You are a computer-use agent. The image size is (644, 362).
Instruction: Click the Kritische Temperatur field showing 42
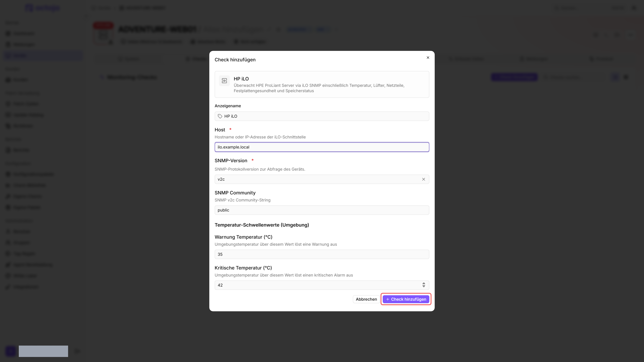point(322,285)
